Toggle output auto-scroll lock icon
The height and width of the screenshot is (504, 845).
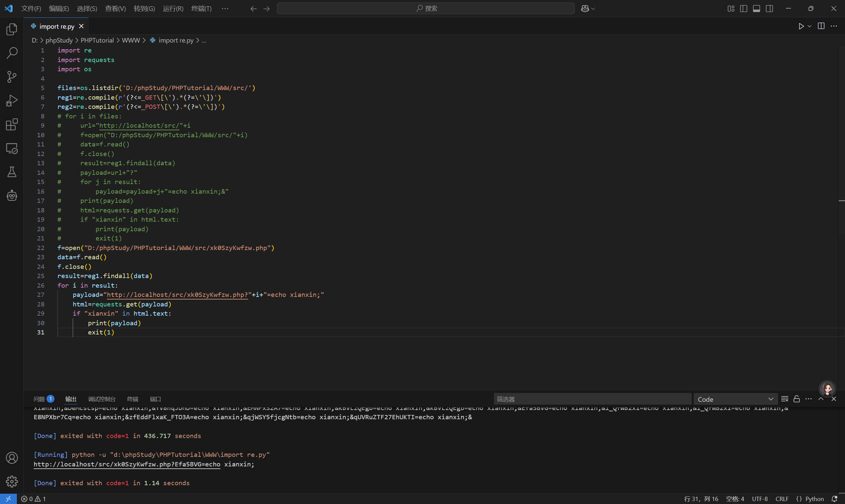tap(796, 399)
